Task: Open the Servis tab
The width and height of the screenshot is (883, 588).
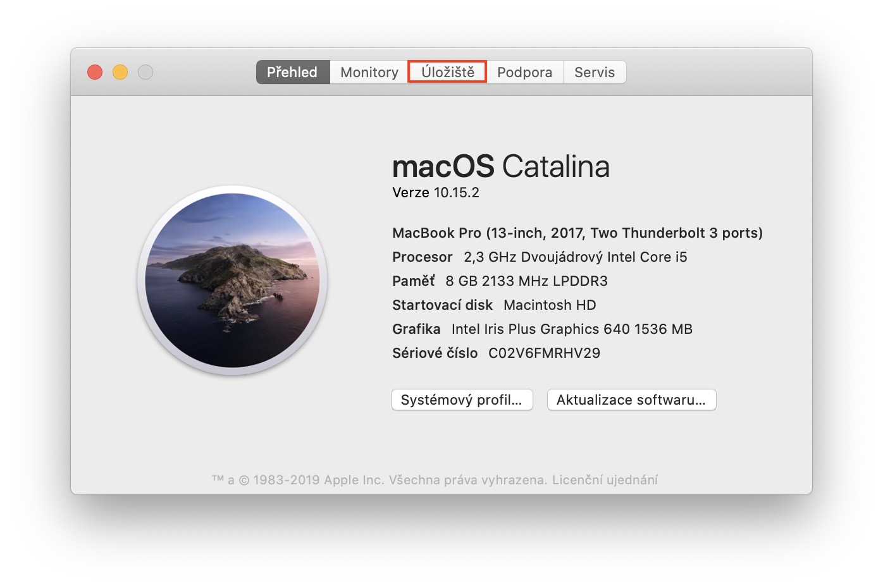Action: (594, 72)
